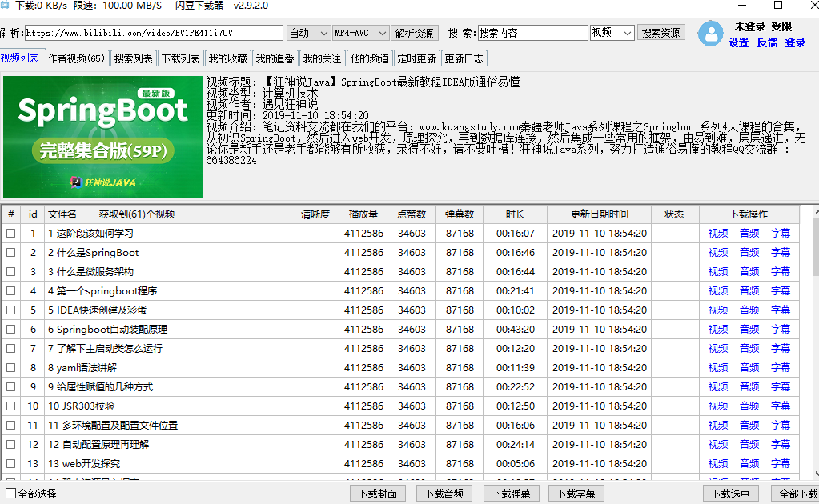Viewport: 819px width, 504px height.
Task: Click 下载弹幕 button
Action: (512, 493)
